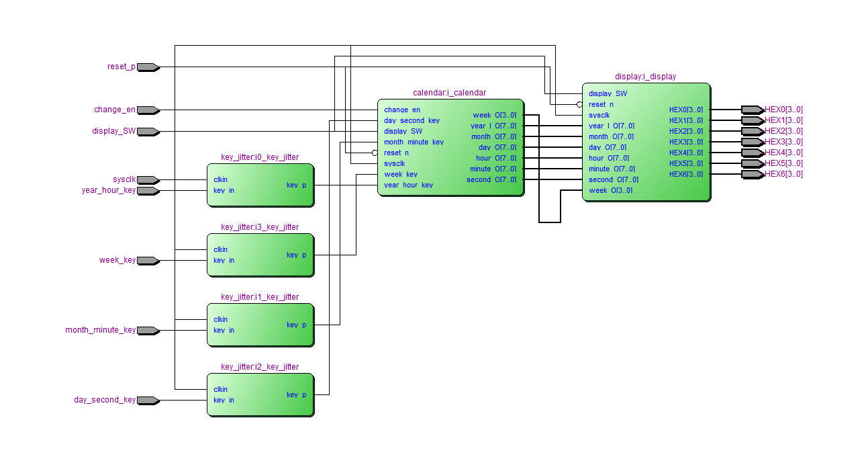Select the key_p output of i3_key_jitter
Screen dimensions: 868x461
(x=296, y=255)
